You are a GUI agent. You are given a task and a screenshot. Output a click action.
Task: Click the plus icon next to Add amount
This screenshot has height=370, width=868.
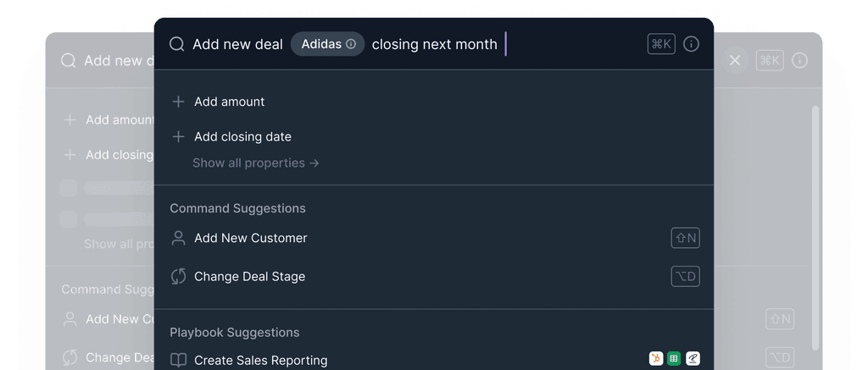(x=178, y=102)
